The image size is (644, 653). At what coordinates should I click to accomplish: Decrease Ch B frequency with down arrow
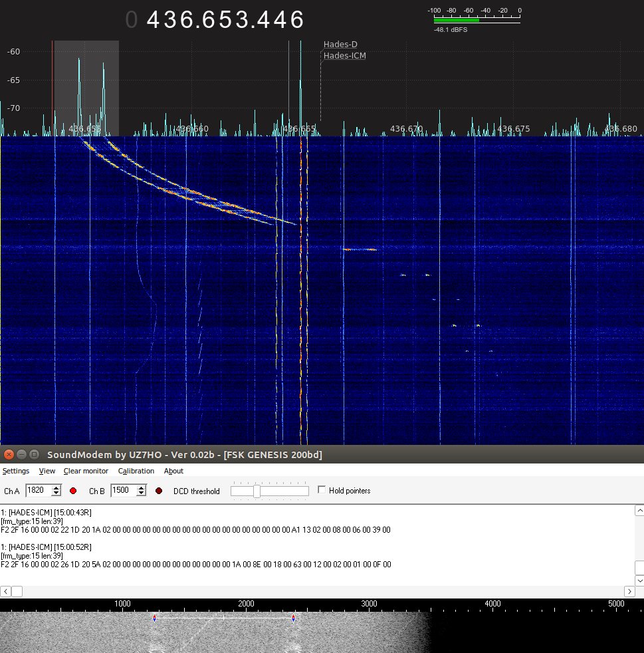coord(142,493)
